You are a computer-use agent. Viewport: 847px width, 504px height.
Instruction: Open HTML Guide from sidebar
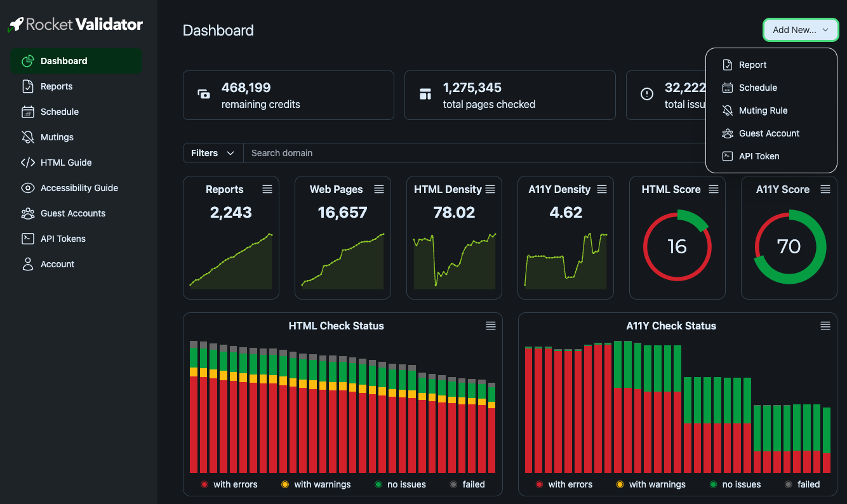76,162
